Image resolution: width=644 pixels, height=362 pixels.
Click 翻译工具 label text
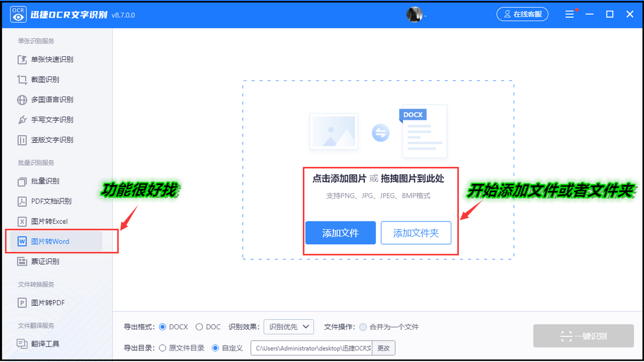(x=45, y=344)
